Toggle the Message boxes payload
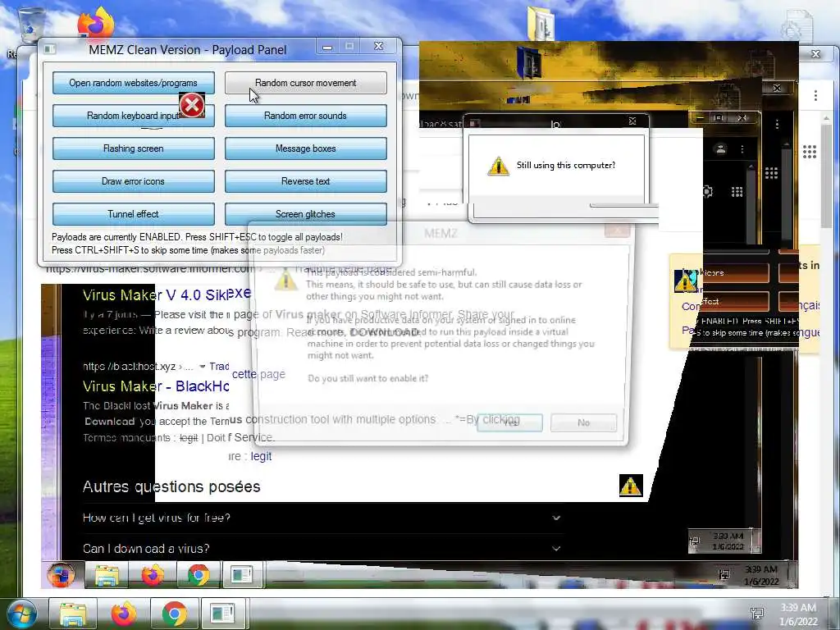Viewport: 840px width, 630px height. 305,148
